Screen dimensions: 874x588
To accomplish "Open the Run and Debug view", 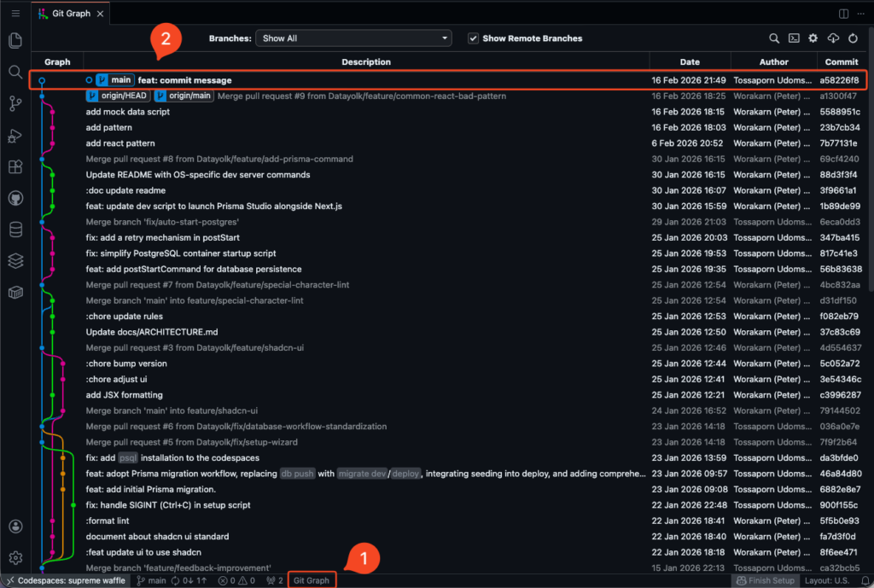I will click(15, 135).
